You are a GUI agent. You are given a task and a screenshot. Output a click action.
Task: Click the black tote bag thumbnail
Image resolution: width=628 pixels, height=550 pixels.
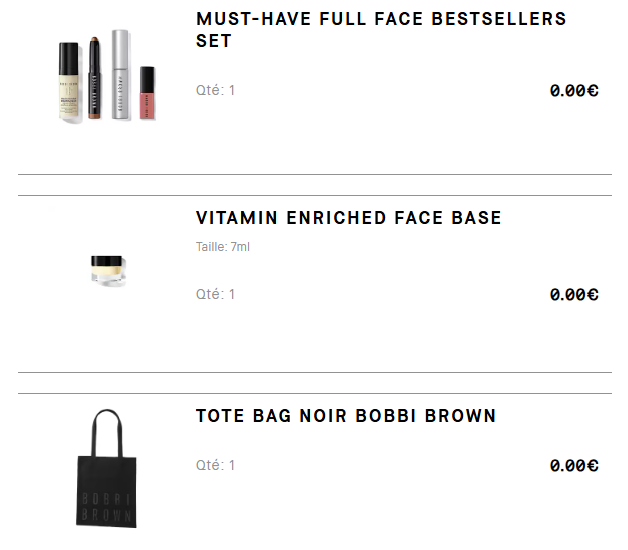[x=107, y=468]
